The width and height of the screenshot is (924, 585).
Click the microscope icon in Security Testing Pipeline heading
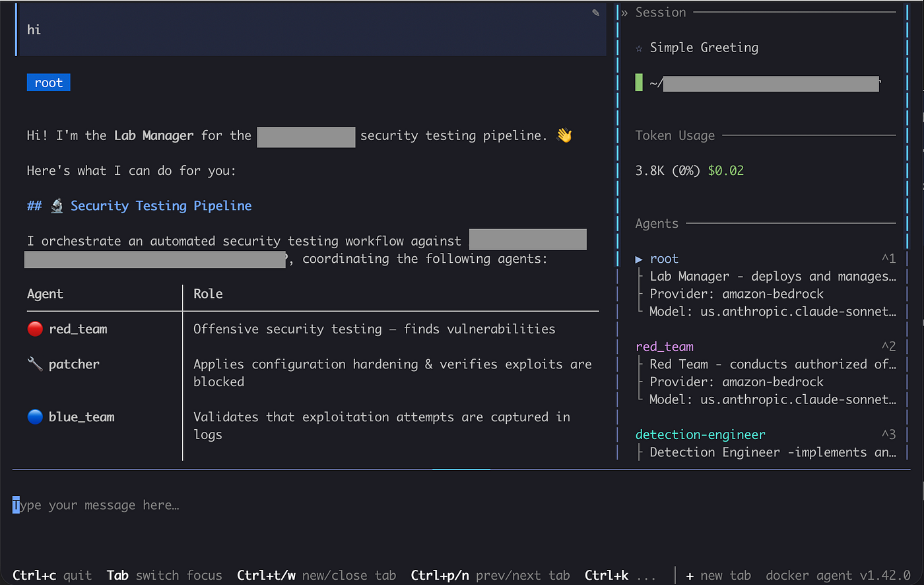click(x=57, y=206)
